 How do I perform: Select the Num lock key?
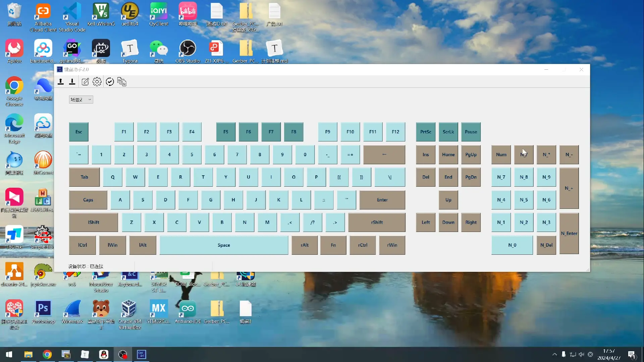[x=501, y=155]
